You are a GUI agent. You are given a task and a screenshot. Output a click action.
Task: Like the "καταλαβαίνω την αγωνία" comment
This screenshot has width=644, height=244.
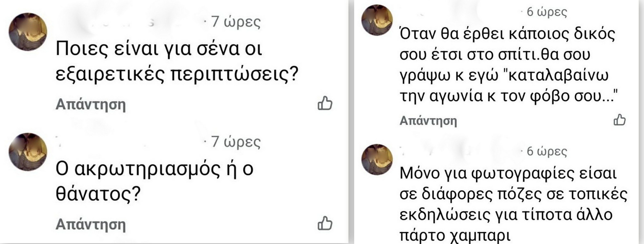(x=619, y=120)
